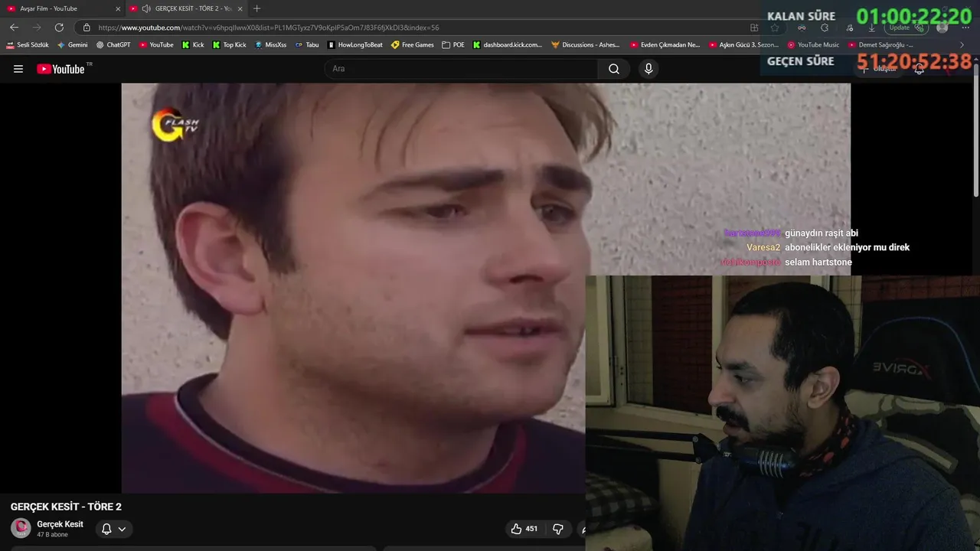Screen dimensions: 980x551
Task: Close the 'GERÇEK KESİT - TÖRE 2' tab
Action: tap(240, 8)
